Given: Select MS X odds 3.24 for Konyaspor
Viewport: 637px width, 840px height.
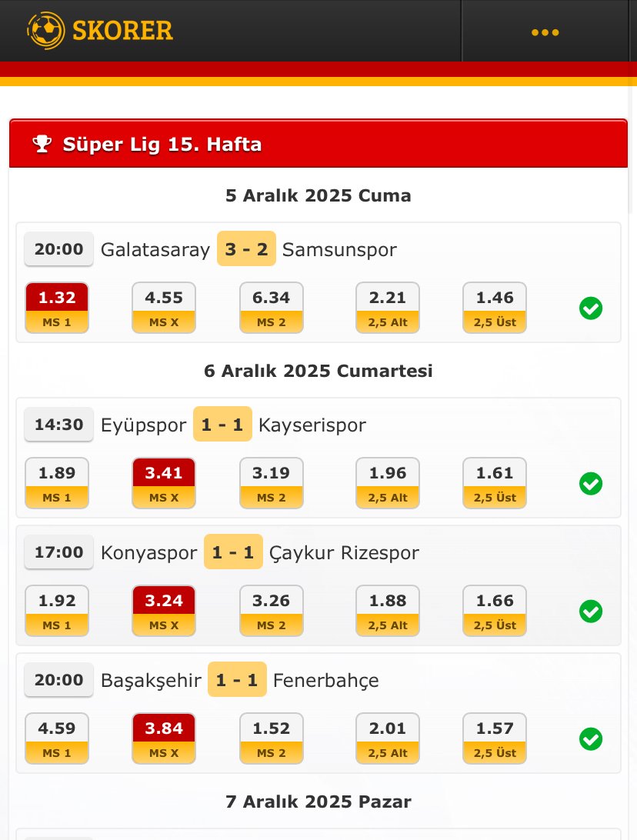Looking at the screenshot, I should pos(164,611).
